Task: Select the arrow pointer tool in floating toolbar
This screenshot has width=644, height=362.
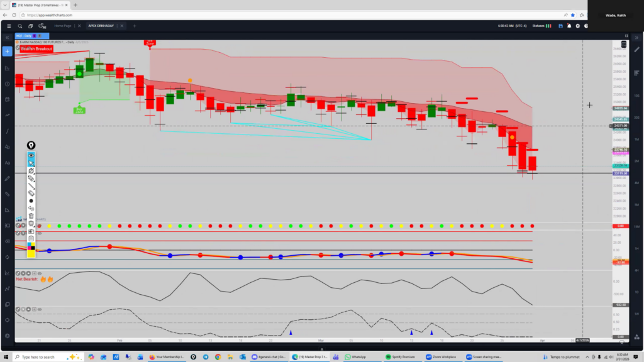Action: tap(31, 162)
